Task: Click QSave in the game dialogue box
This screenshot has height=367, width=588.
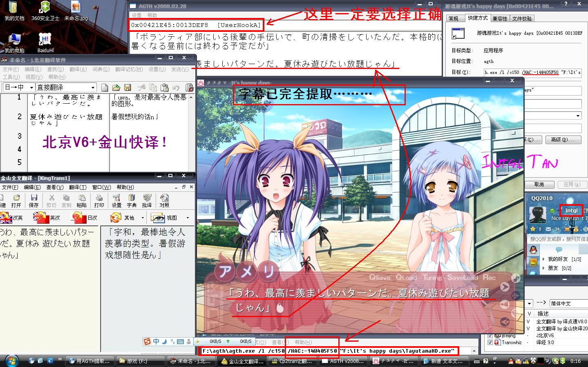Action: [x=380, y=278]
